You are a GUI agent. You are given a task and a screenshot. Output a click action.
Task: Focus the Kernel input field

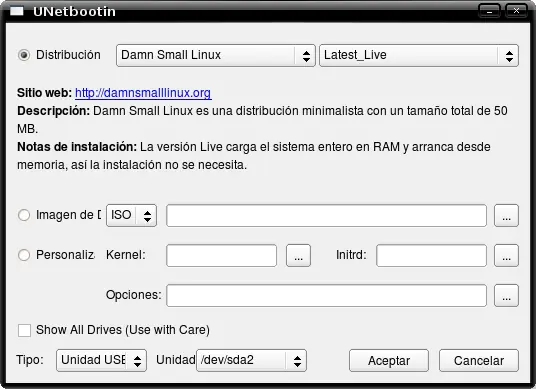pyautogui.click(x=222, y=255)
